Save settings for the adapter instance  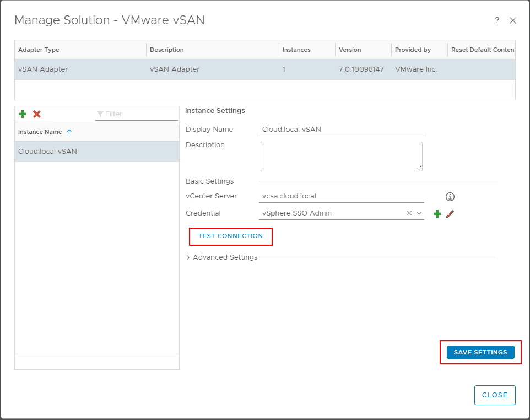[480, 352]
